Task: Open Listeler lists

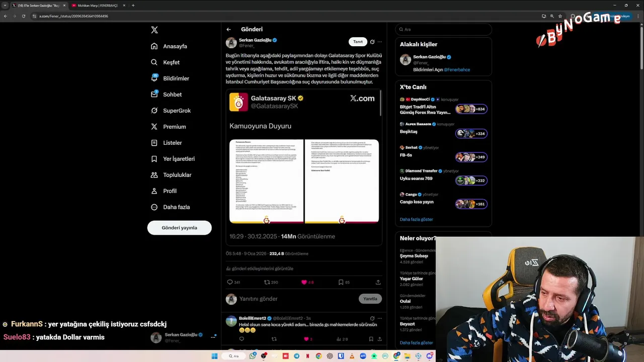Action: (167, 143)
